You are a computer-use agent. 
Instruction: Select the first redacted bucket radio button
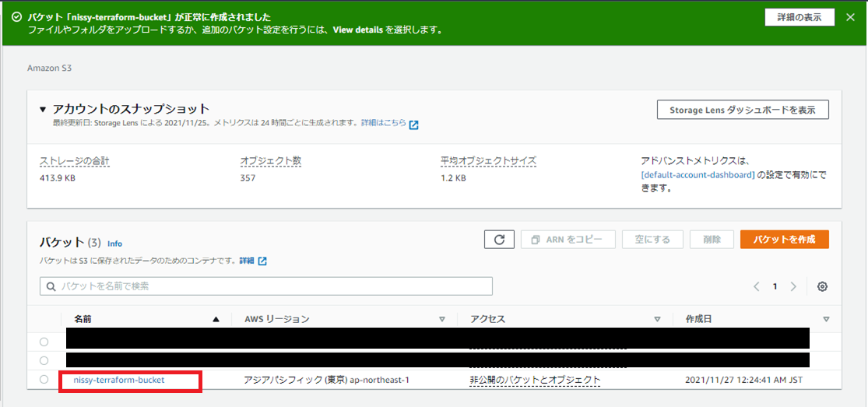click(x=44, y=342)
